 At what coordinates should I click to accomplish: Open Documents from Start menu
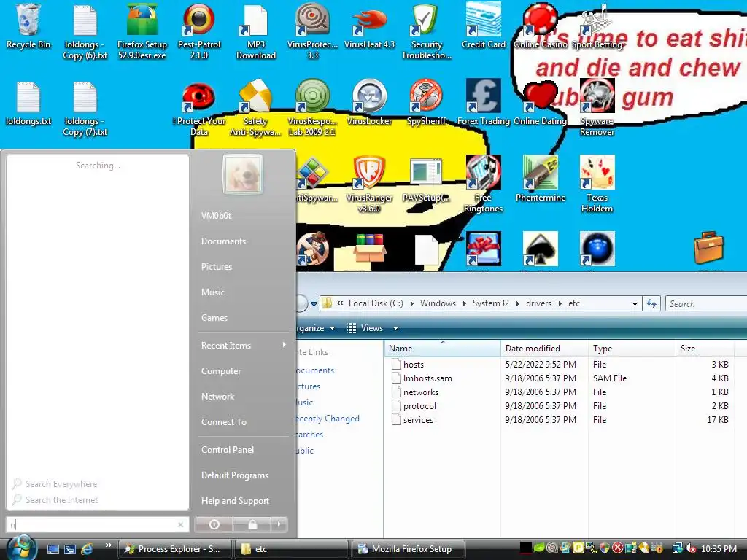point(223,241)
